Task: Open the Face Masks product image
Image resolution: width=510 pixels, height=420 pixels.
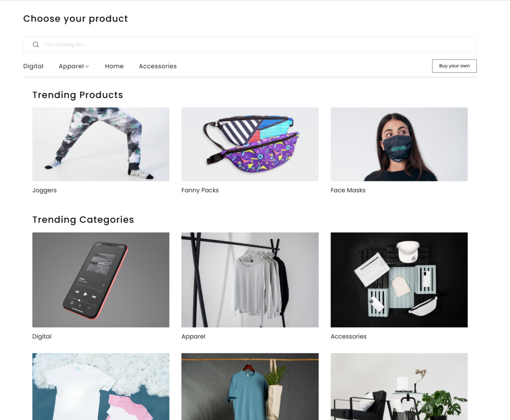Action: coord(399,144)
